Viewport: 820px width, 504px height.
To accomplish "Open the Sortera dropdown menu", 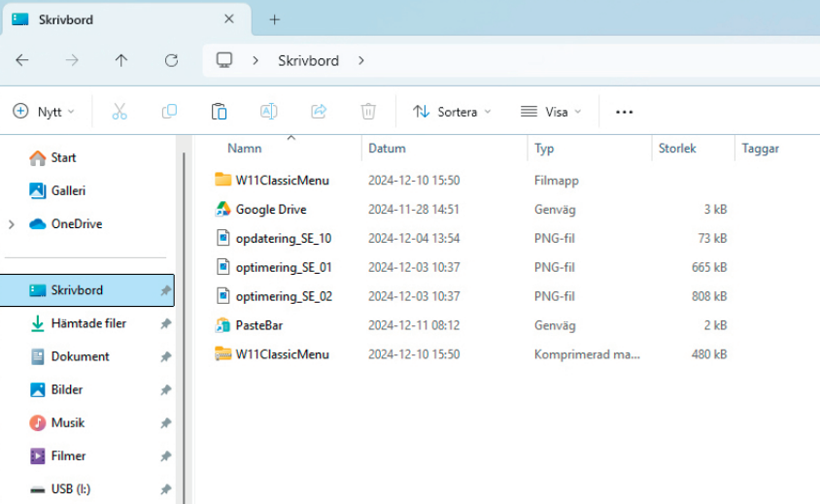I will coord(452,112).
